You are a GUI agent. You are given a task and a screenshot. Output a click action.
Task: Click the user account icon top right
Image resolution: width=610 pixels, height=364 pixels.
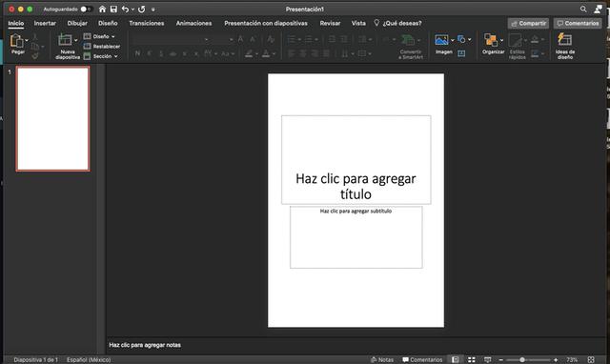pos(598,9)
